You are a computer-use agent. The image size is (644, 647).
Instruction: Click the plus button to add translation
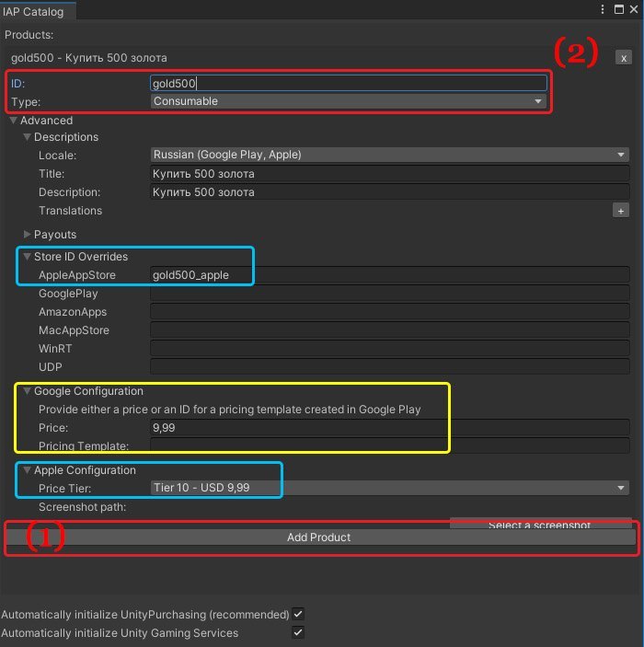pyautogui.click(x=621, y=211)
